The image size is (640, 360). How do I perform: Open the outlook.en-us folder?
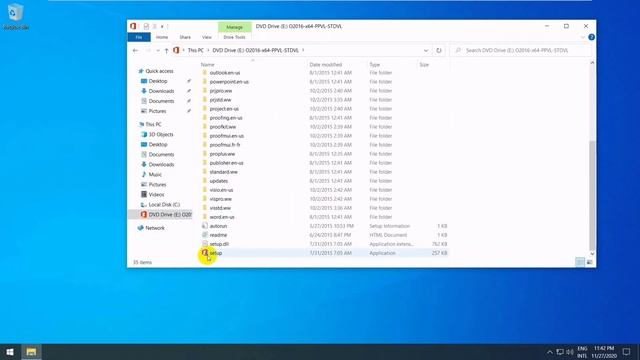[224, 73]
